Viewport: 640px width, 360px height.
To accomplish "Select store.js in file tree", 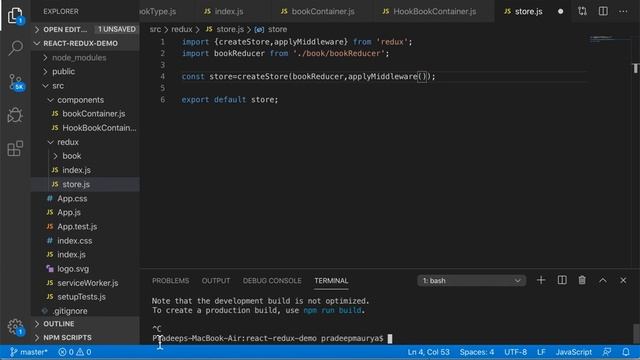I will [85, 184].
